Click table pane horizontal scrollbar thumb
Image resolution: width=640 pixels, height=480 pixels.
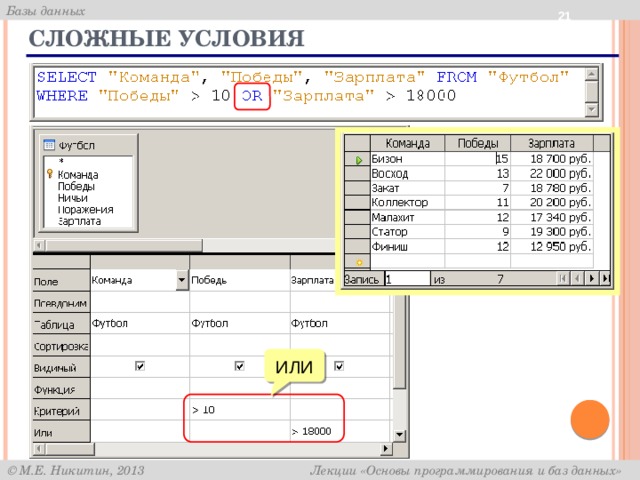coord(124,245)
